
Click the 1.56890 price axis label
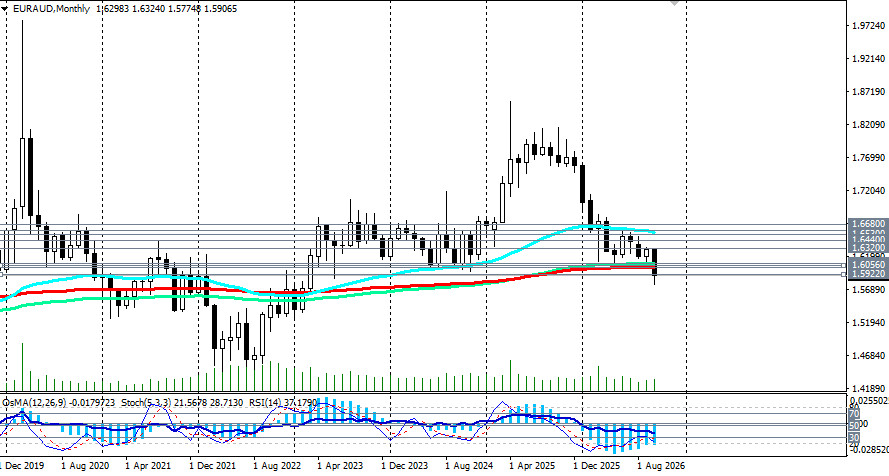(x=868, y=290)
